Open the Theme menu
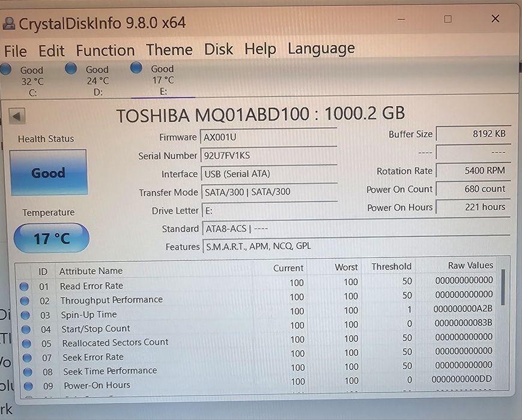This screenshot has height=420, width=522. (169, 50)
